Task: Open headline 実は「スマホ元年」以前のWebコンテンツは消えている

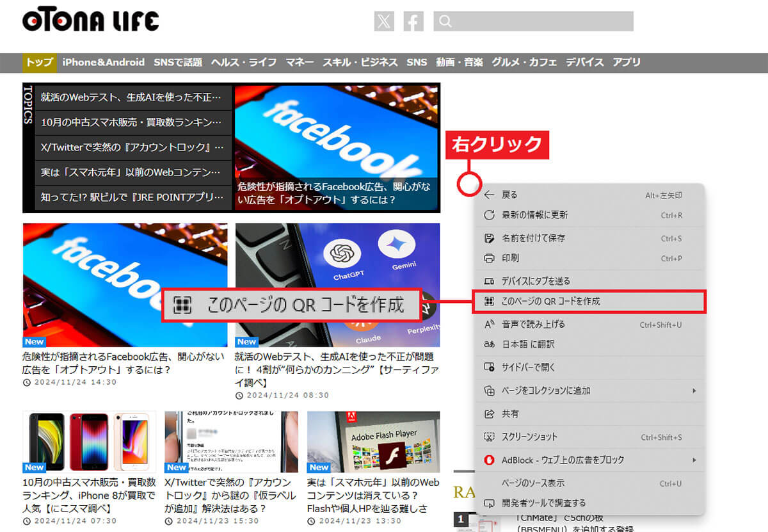Action: pyautogui.click(x=373, y=495)
